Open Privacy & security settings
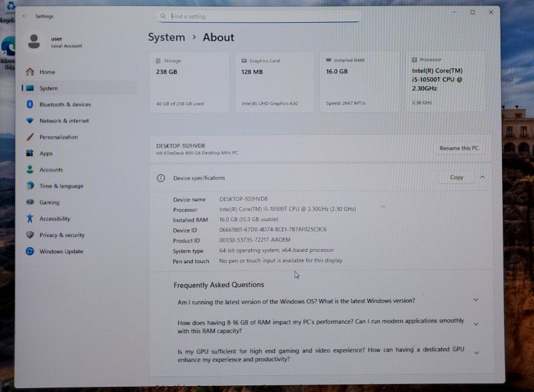The width and height of the screenshot is (534, 392). click(79, 234)
